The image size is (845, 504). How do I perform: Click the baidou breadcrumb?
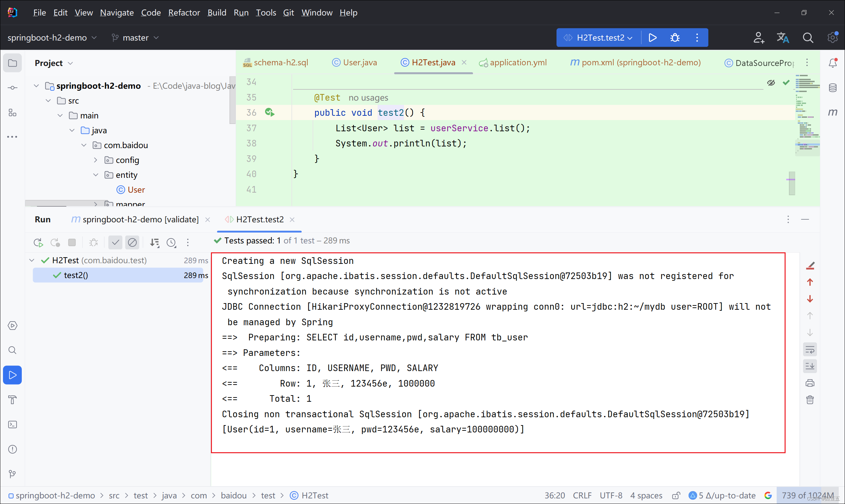[x=233, y=495]
